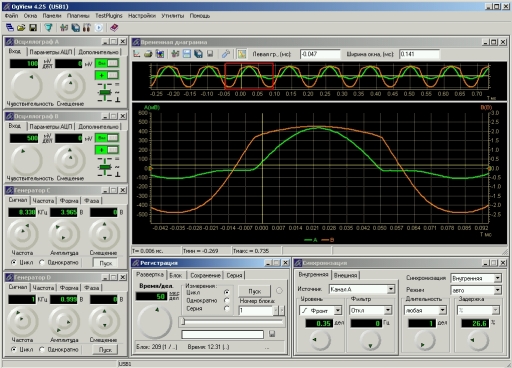Open the Фронт level edge dropdown
This screenshot has width=512, height=368.
pyautogui.click(x=338, y=310)
